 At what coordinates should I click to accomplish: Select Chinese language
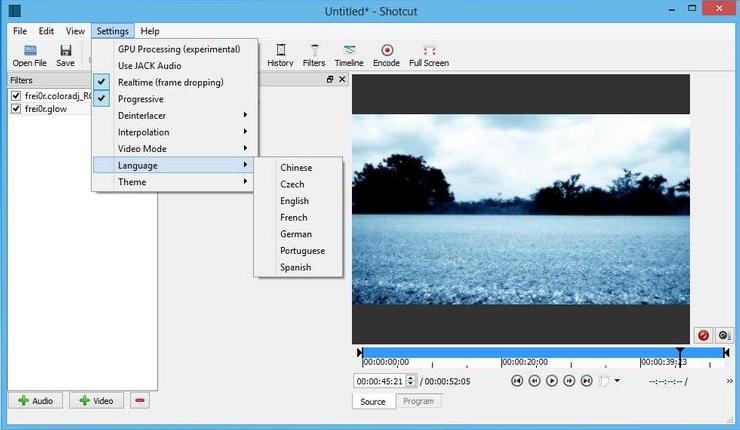tap(298, 168)
